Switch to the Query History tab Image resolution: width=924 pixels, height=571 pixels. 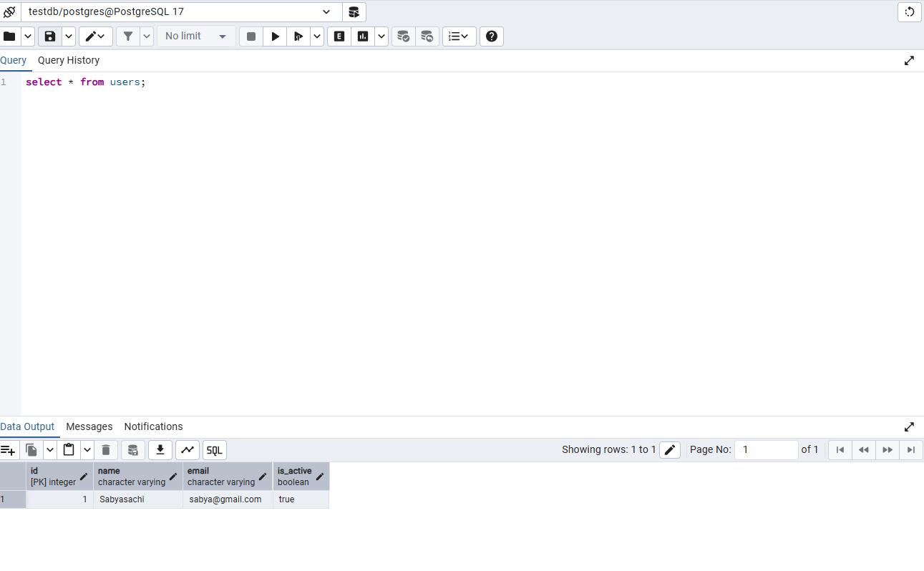(69, 61)
